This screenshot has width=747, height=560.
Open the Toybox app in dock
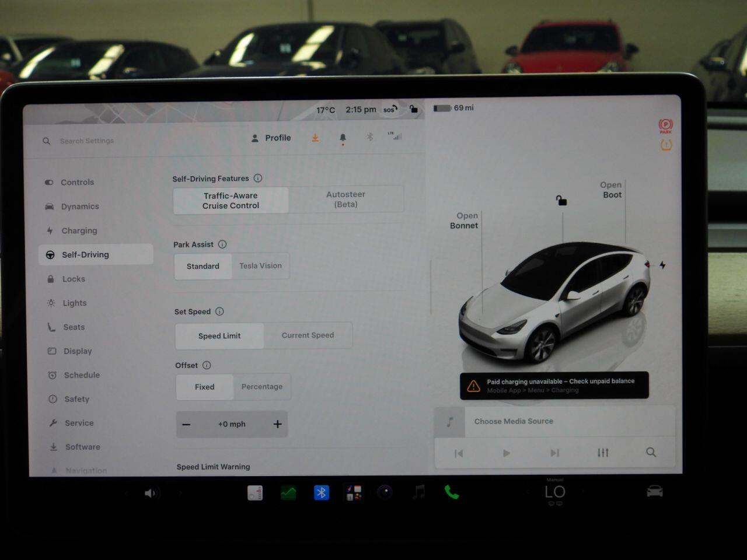pyautogui.click(x=354, y=493)
